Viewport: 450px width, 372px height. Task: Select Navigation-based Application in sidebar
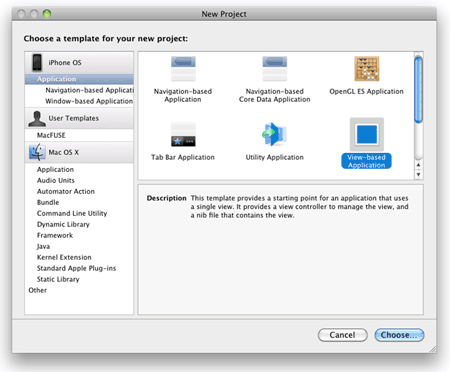pos(79,90)
